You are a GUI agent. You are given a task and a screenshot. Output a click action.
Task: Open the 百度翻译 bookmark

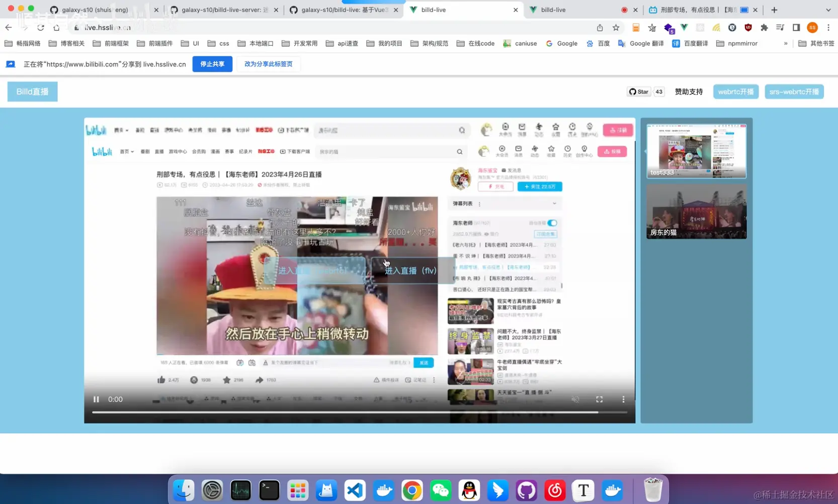690,43
